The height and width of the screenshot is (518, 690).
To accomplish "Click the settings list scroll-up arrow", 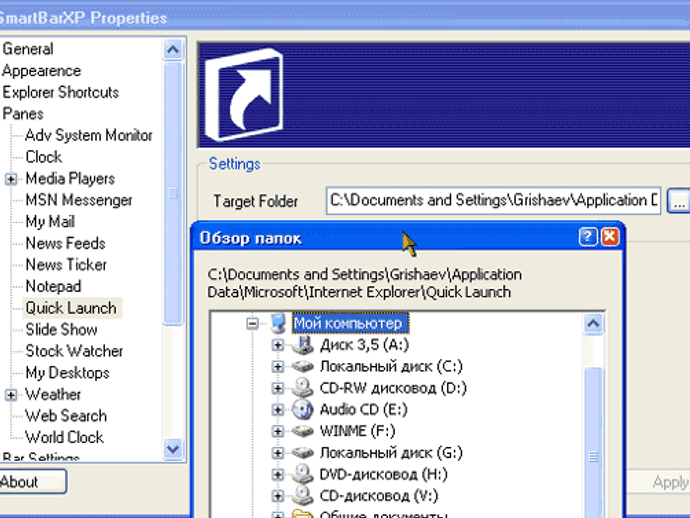I will pos(172,49).
